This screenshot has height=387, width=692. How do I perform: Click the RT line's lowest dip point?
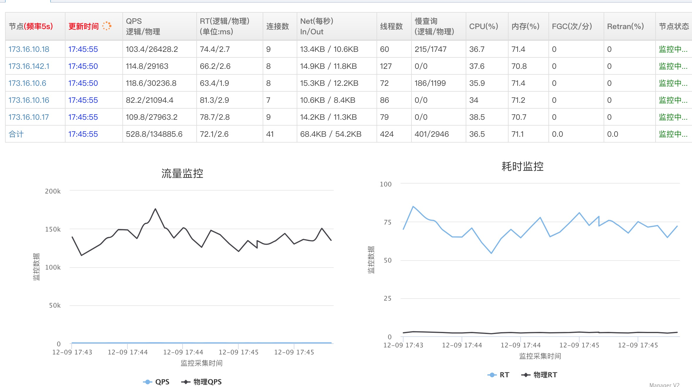coord(491,253)
